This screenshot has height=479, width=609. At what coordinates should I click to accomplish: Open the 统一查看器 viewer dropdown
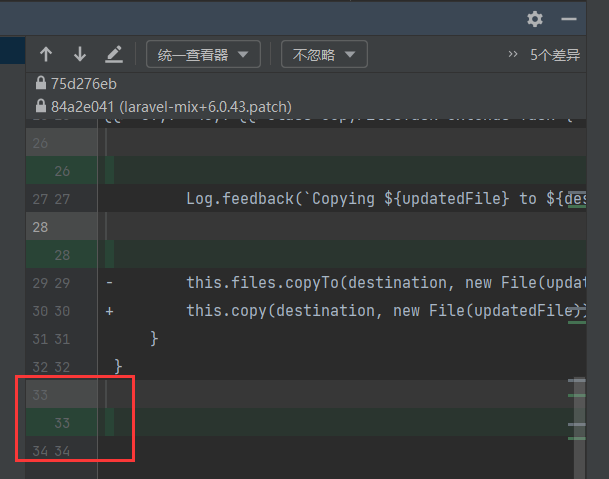coord(203,54)
